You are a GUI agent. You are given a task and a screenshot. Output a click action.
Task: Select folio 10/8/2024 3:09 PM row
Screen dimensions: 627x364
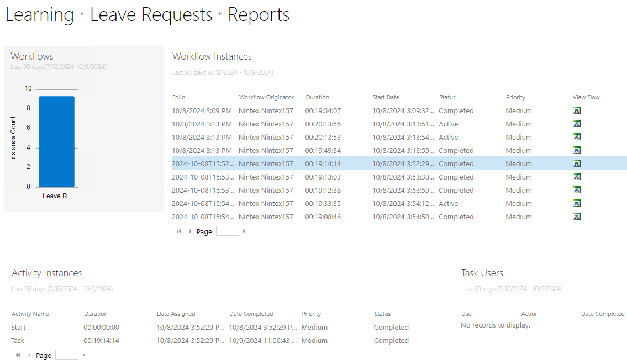(x=399, y=110)
